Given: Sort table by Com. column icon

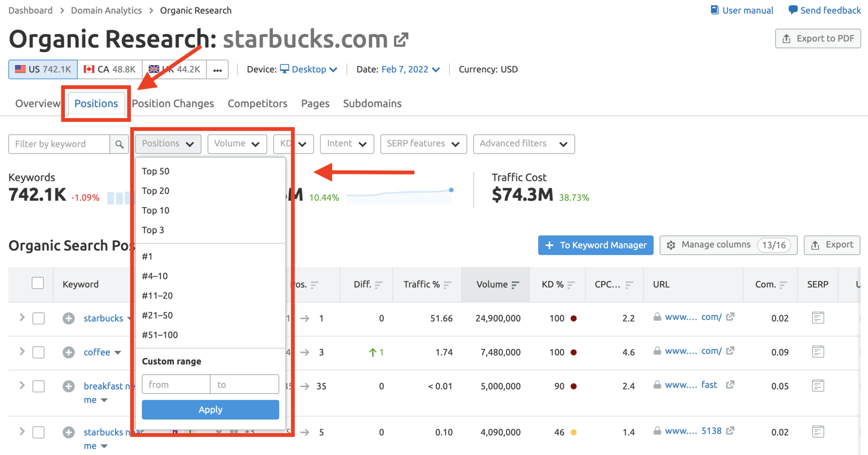Looking at the screenshot, I should (x=783, y=284).
